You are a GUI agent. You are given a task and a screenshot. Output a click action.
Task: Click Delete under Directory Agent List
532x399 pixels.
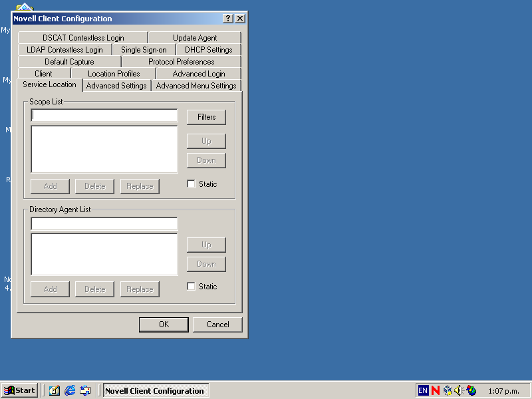94,289
